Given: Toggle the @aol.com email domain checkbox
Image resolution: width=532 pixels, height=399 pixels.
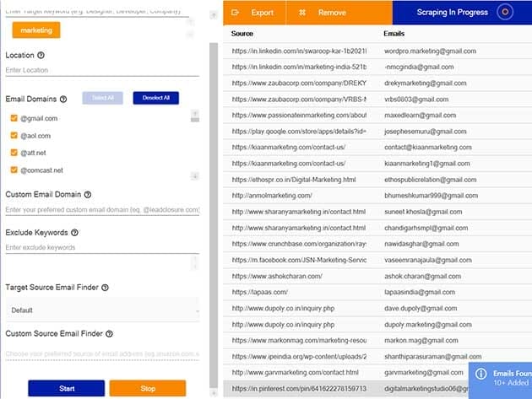Looking at the screenshot, I should point(14,135).
